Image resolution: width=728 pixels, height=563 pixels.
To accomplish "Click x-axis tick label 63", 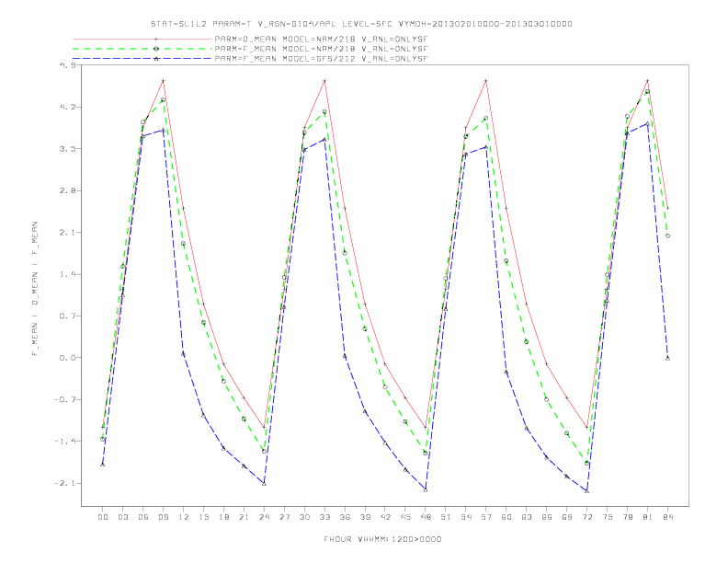I will (x=527, y=517).
